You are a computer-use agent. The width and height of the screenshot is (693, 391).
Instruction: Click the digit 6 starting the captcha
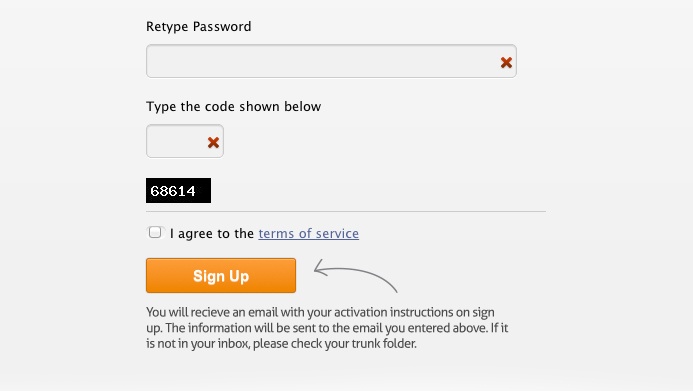154,191
